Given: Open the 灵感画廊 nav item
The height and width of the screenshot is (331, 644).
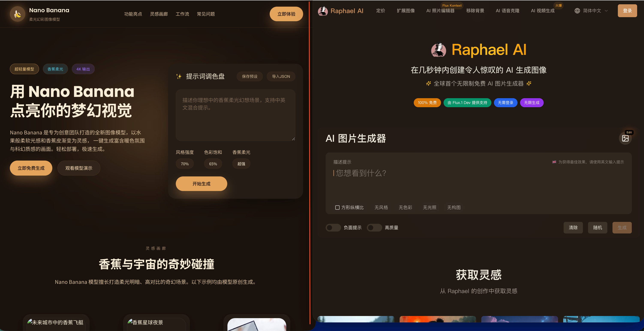Looking at the screenshot, I should pos(159,14).
